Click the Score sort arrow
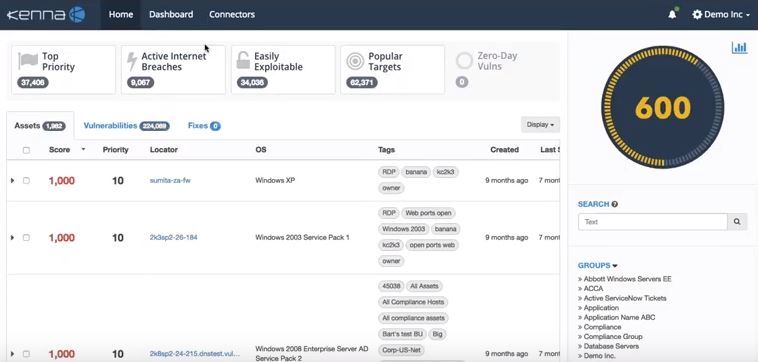The image size is (758, 362). click(x=83, y=149)
